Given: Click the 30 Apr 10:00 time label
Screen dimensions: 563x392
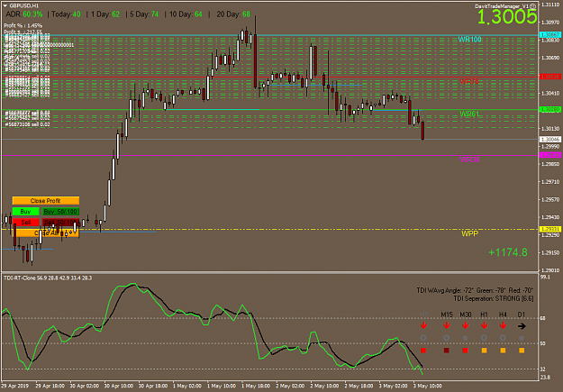Looking at the screenshot, I should pos(119,386).
